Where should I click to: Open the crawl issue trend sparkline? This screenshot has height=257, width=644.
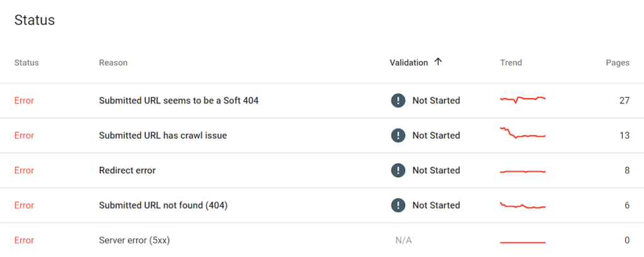(x=522, y=134)
